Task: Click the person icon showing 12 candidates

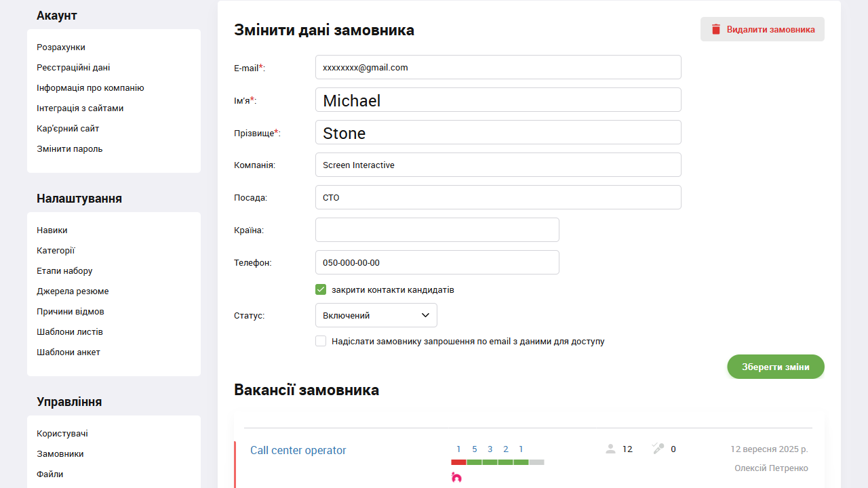Action: [610, 449]
